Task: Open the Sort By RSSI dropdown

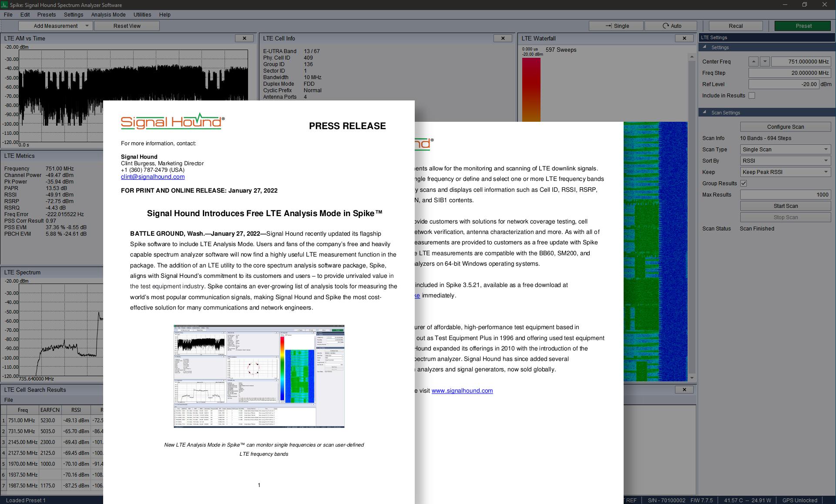Action: click(x=786, y=161)
